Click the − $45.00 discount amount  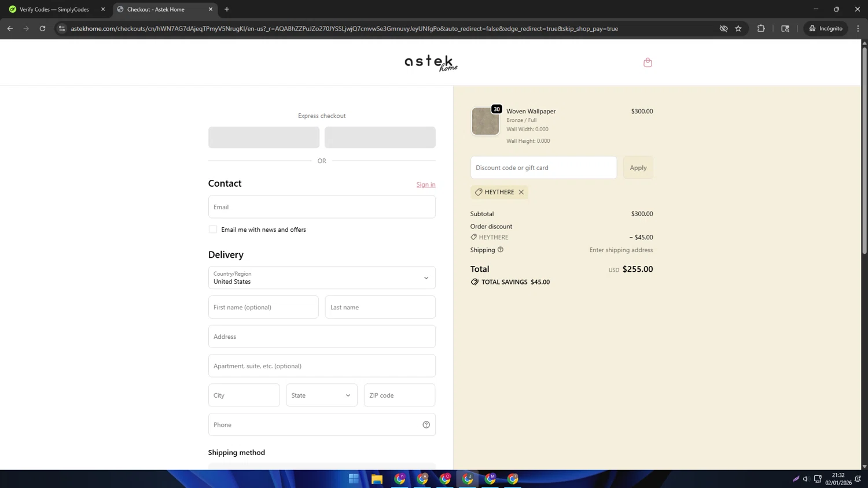641,237
